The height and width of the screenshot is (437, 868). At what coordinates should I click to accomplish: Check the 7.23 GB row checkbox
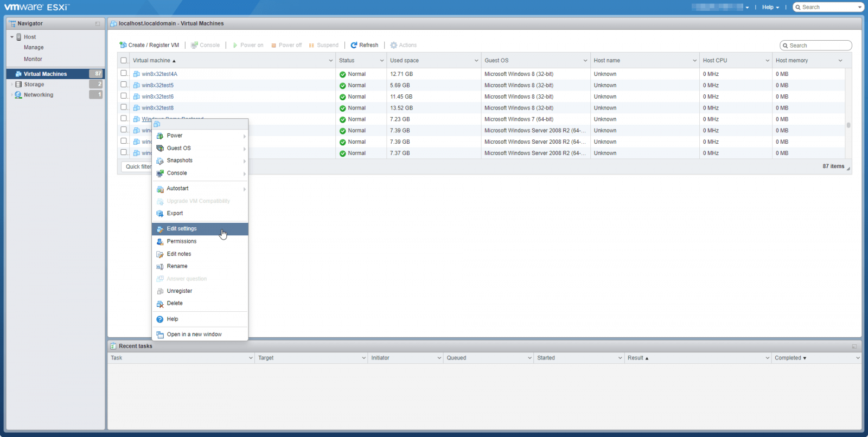(124, 119)
